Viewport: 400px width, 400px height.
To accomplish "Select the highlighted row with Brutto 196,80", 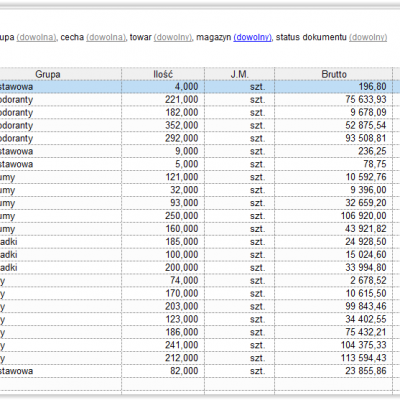I will (200, 87).
